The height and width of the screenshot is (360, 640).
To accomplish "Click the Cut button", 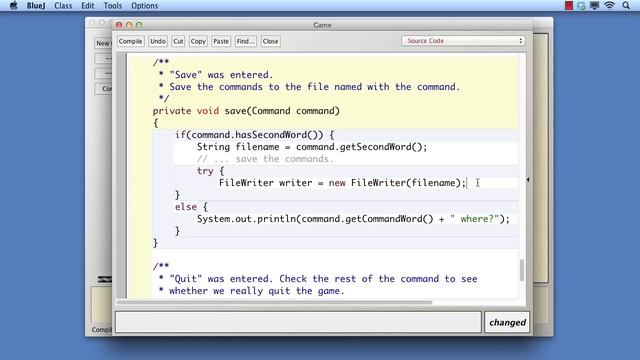I will click(178, 41).
